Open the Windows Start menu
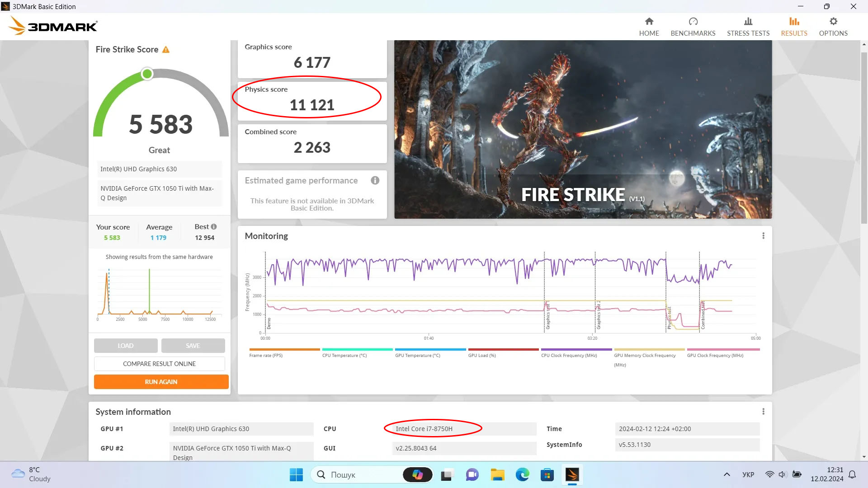Screen dimensions: 868x488 point(296,474)
